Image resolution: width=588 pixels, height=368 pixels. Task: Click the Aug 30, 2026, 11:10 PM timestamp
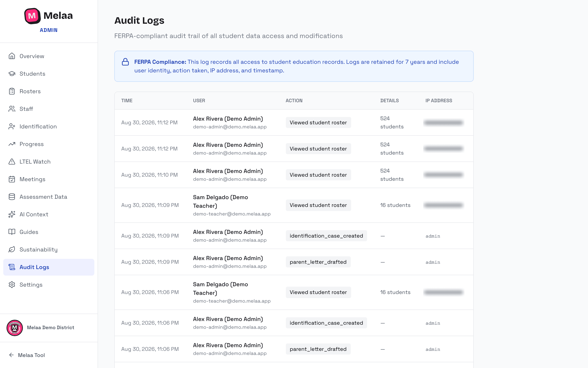tap(149, 175)
